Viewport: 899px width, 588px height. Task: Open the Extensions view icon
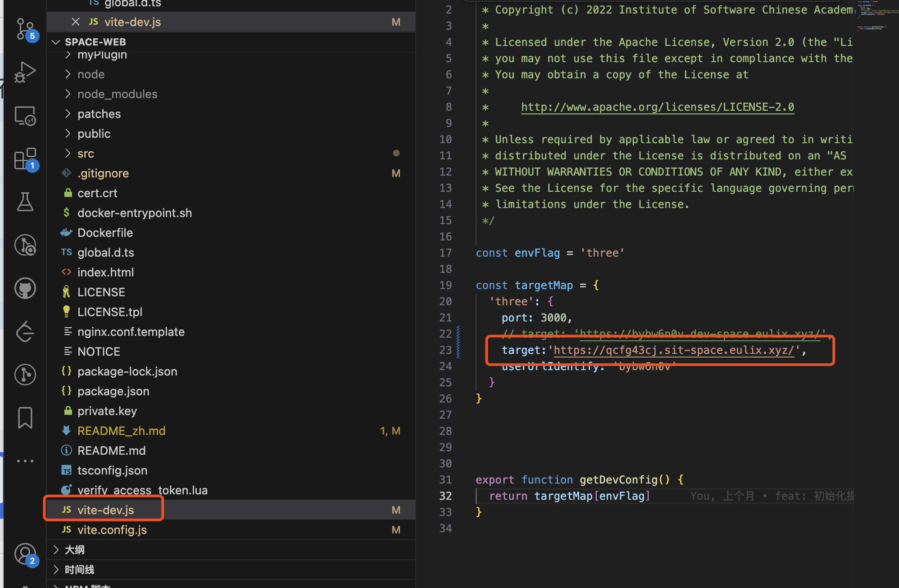(x=25, y=159)
